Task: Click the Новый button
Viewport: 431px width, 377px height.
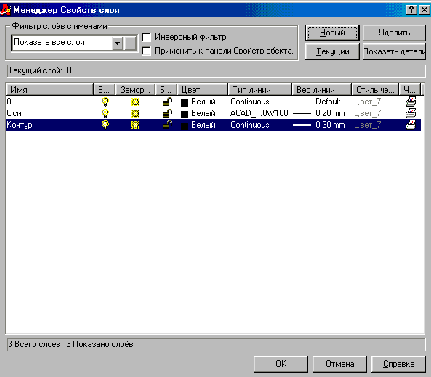Action: click(332, 33)
